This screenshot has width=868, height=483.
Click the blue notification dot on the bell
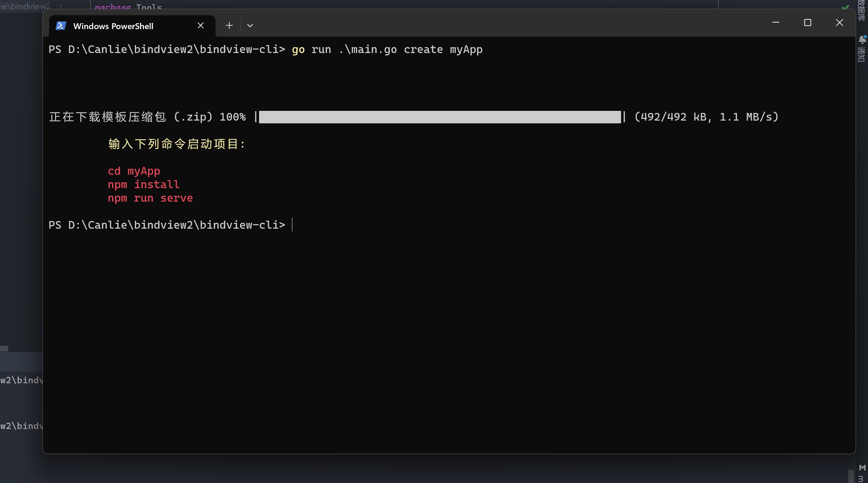[866, 36]
